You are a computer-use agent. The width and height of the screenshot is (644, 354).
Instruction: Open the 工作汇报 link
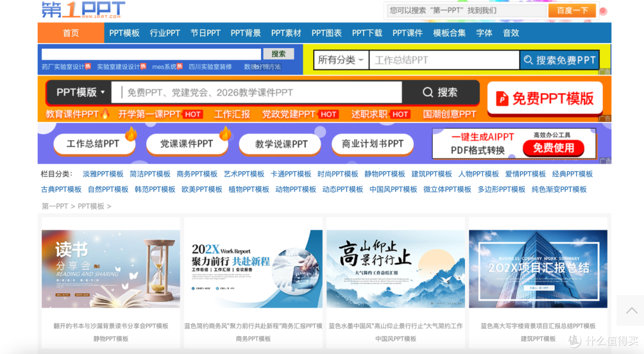click(231, 114)
